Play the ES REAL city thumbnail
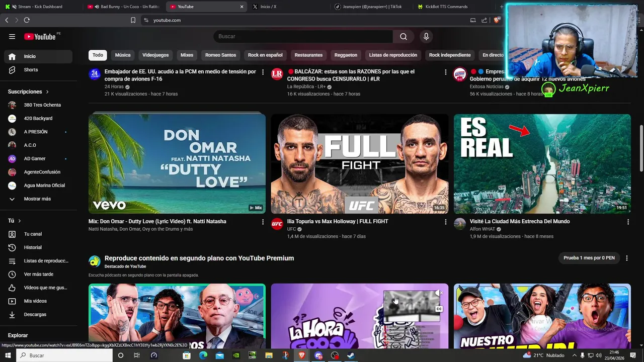Image resolution: width=644 pixels, height=362 pixels. 542,164
